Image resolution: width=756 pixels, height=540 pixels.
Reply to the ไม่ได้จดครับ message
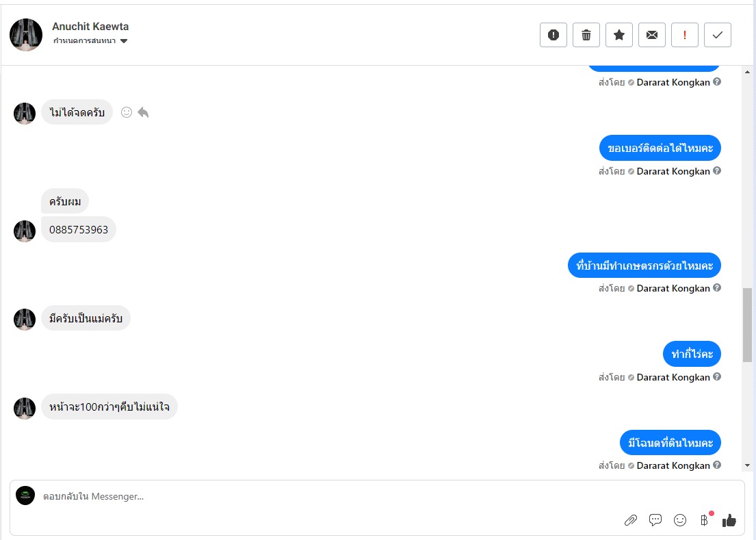click(143, 112)
